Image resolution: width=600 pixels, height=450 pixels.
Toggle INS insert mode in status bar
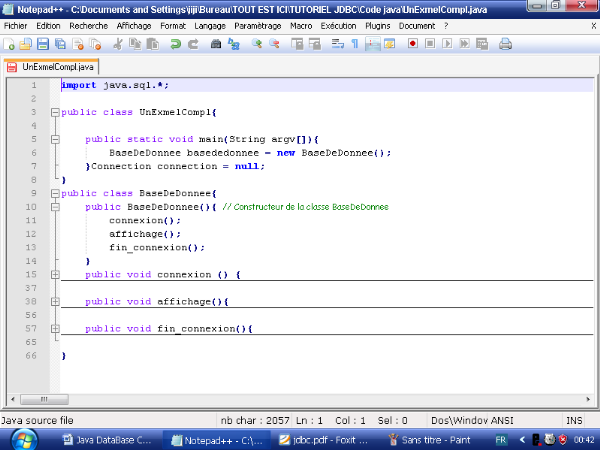tap(574, 421)
